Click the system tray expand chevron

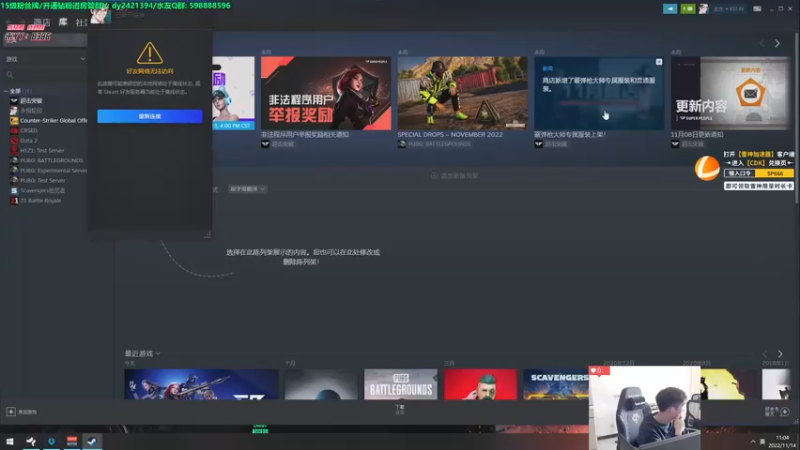[x=753, y=441]
